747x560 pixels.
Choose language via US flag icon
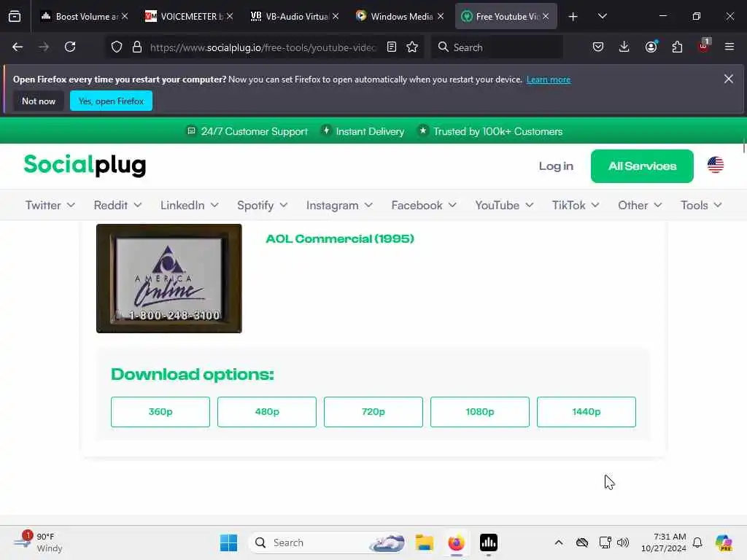click(715, 166)
